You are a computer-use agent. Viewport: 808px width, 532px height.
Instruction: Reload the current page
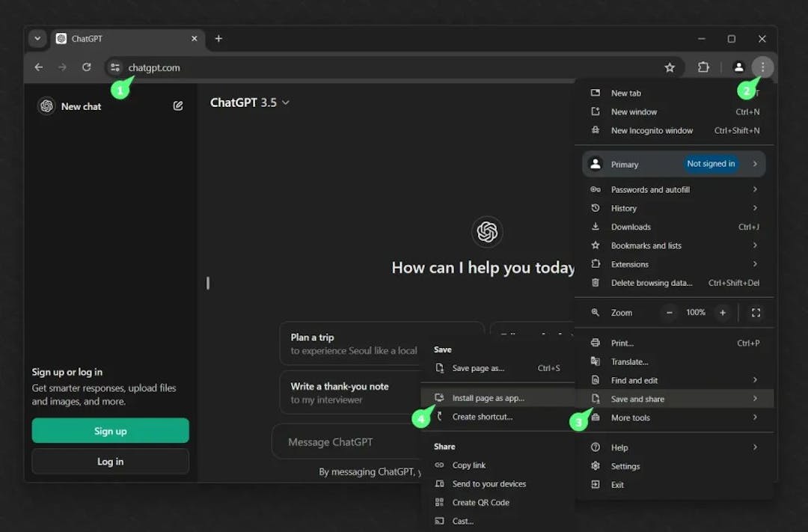coord(86,67)
